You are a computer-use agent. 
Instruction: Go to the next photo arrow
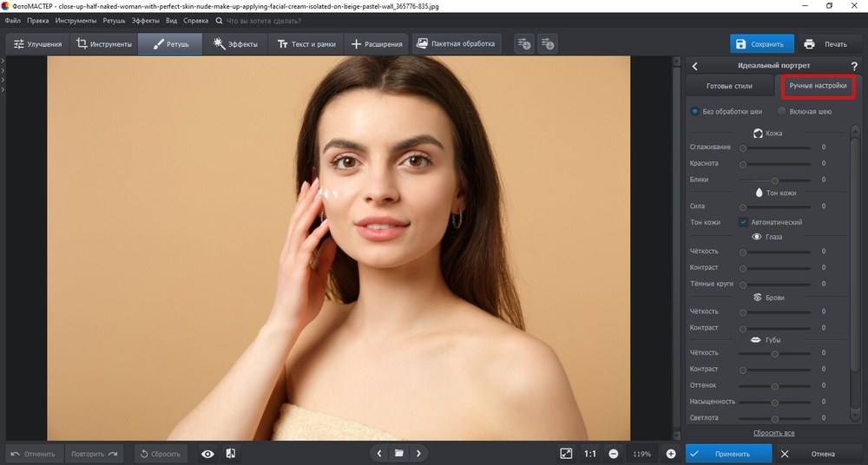(419, 454)
